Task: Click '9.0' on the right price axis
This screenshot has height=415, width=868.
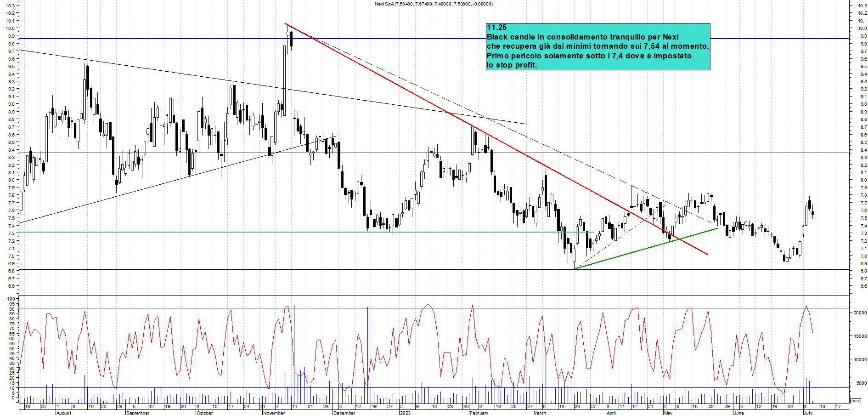Action: coord(863,104)
